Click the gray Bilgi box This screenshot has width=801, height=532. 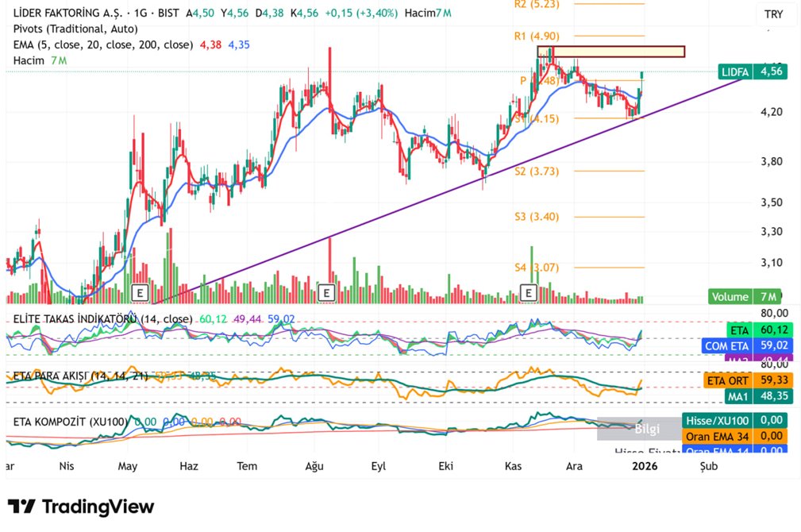tap(638, 429)
